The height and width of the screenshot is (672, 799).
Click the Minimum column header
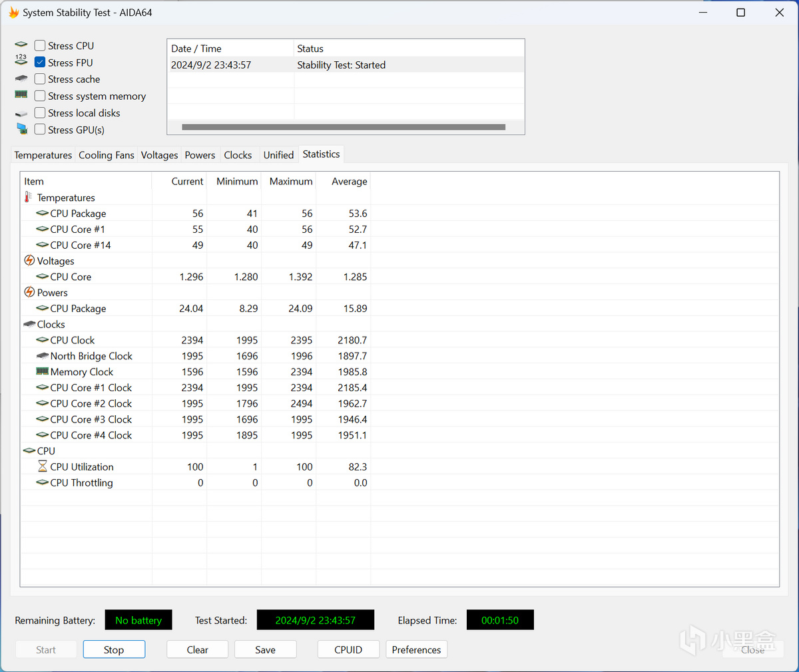[x=234, y=181]
